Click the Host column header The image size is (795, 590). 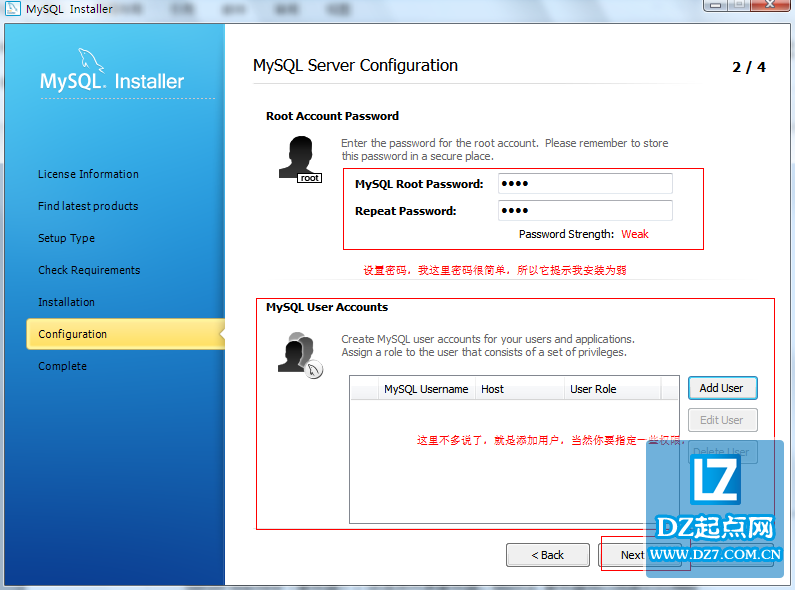pyautogui.click(x=520, y=389)
